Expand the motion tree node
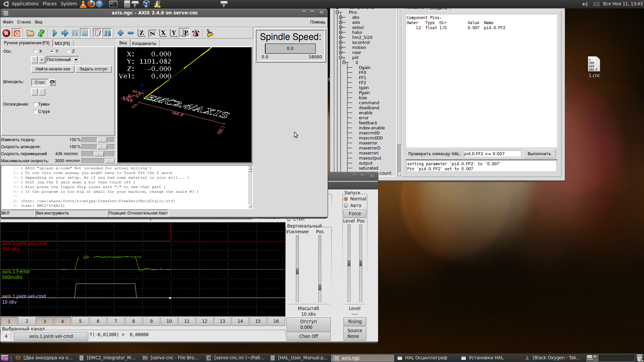The width and height of the screenshot is (644, 362). point(341,48)
